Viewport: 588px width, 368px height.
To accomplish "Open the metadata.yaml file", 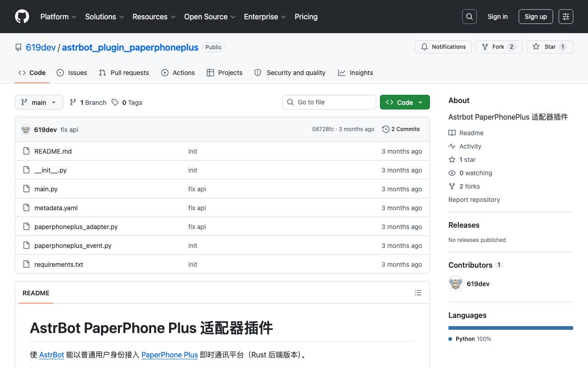I will [x=56, y=208].
